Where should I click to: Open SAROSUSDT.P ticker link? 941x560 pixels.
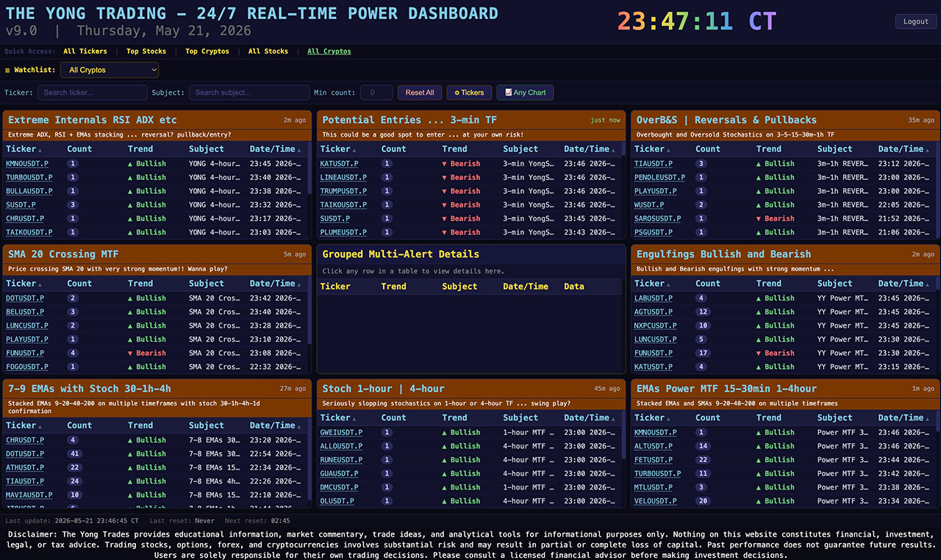click(x=657, y=218)
